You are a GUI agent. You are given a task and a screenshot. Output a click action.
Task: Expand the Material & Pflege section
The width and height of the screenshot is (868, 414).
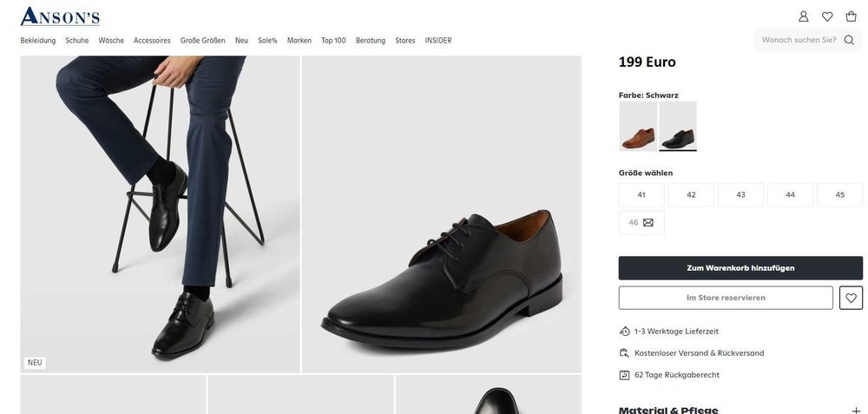pyautogui.click(x=856, y=411)
